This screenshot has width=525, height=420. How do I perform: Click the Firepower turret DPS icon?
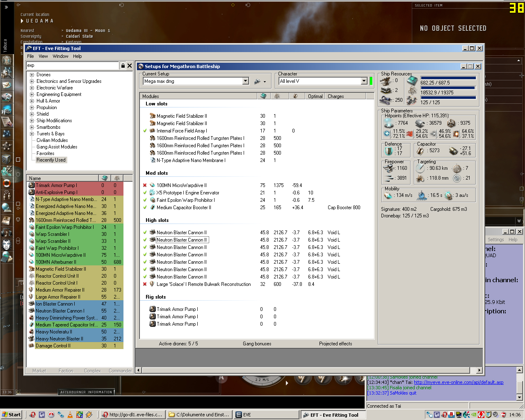coord(388,168)
